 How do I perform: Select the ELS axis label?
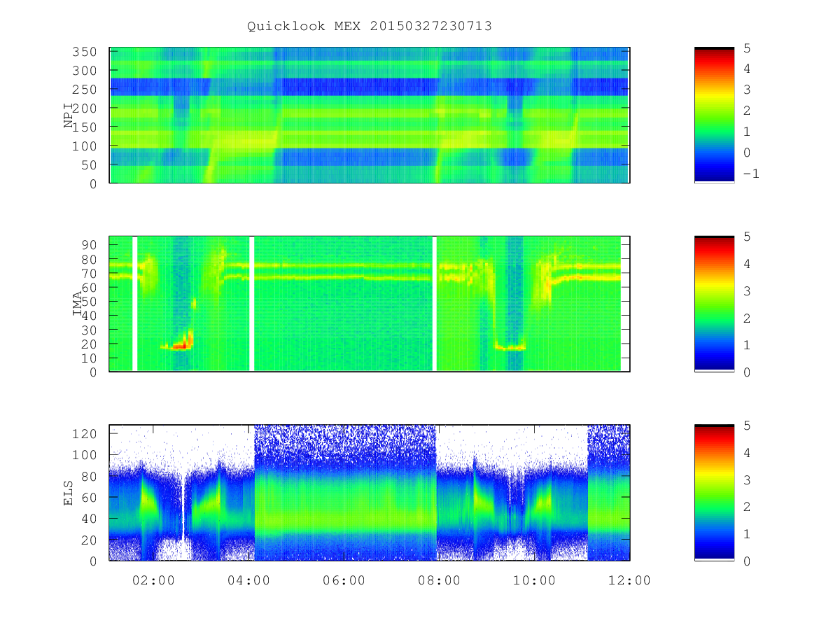[x=69, y=493]
